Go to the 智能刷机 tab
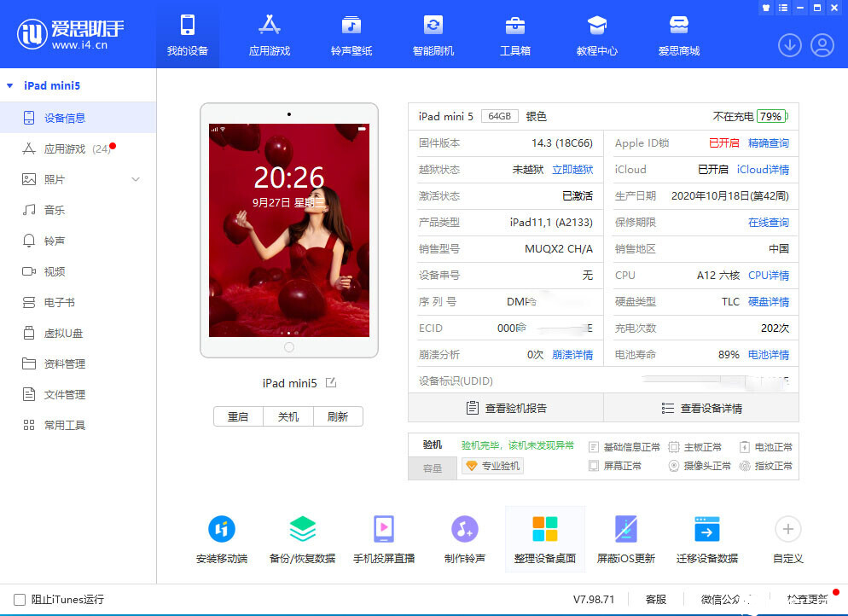The width and height of the screenshot is (848, 616). coord(433,35)
